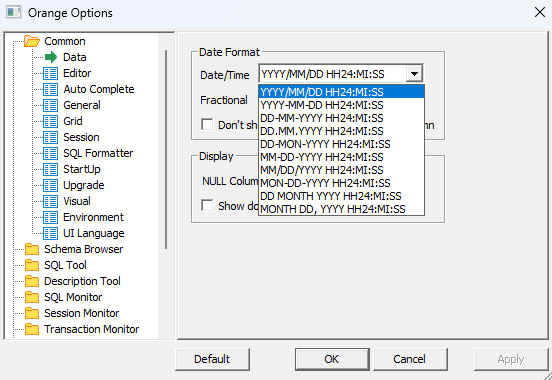Toggle the "Show do..." checkbox
Image resolution: width=552 pixels, height=380 pixels.
(207, 205)
